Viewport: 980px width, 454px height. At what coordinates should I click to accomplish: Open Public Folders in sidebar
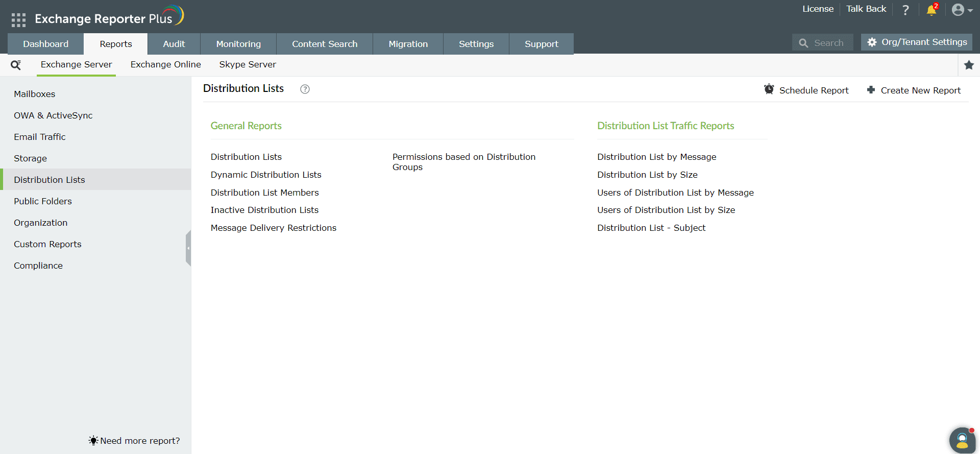point(95,201)
